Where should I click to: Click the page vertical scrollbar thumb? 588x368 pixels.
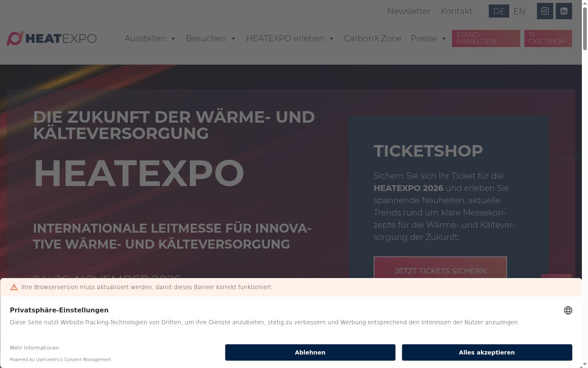click(585, 28)
